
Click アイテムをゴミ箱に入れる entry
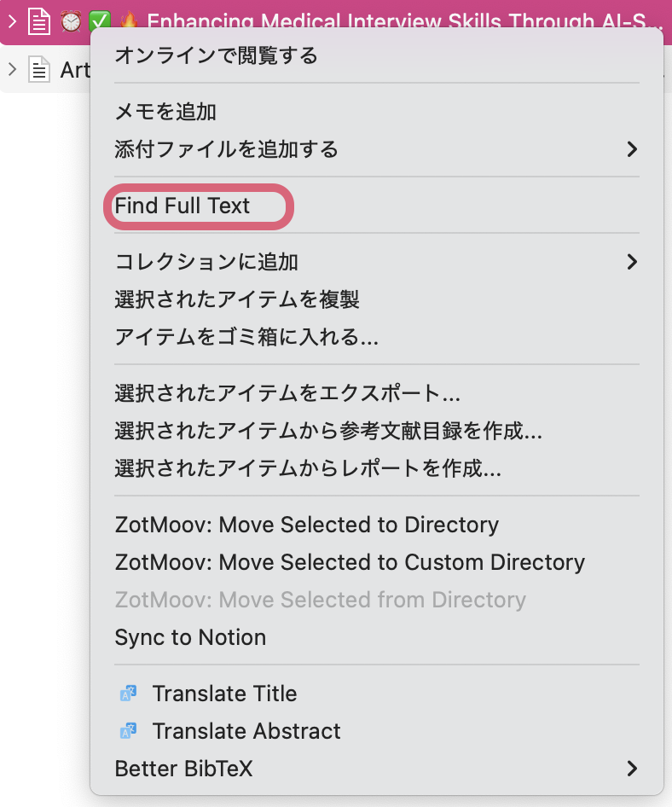pos(246,337)
